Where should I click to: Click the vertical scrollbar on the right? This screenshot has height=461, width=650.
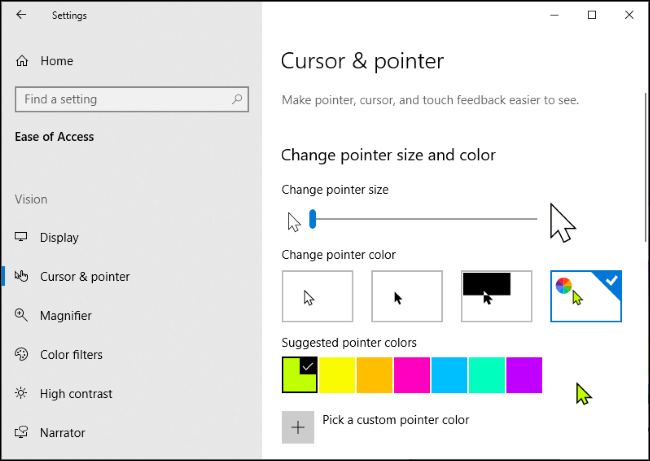[647, 167]
